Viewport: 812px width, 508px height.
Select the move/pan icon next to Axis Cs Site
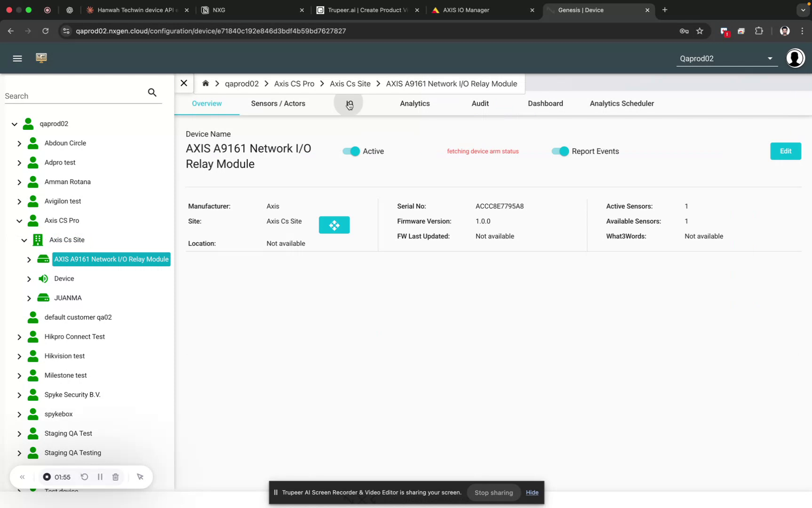tap(334, 225)
